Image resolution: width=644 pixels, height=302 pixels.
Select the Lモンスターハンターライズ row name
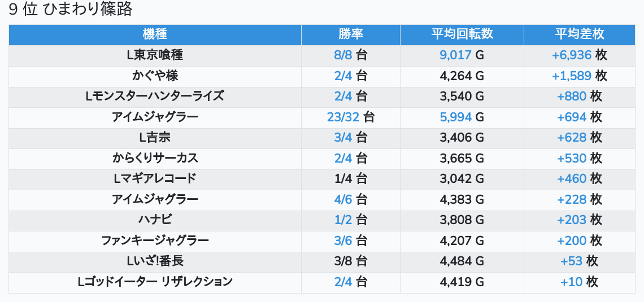[x=155, y=97]
